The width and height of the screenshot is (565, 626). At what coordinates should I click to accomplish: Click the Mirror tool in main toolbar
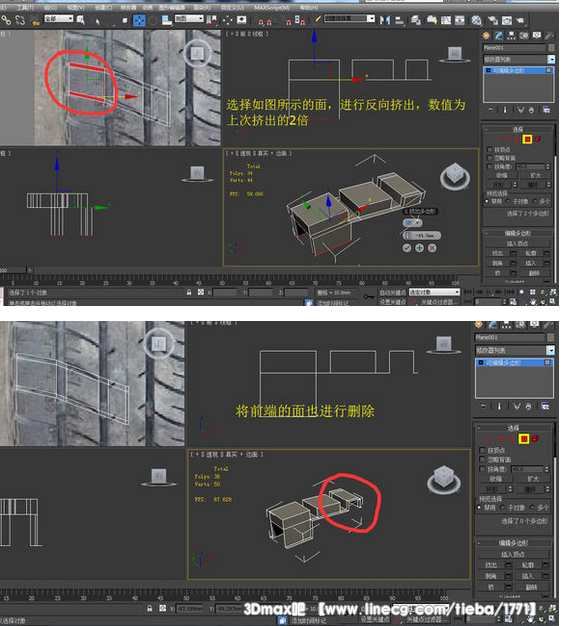(x=385, y=20)
